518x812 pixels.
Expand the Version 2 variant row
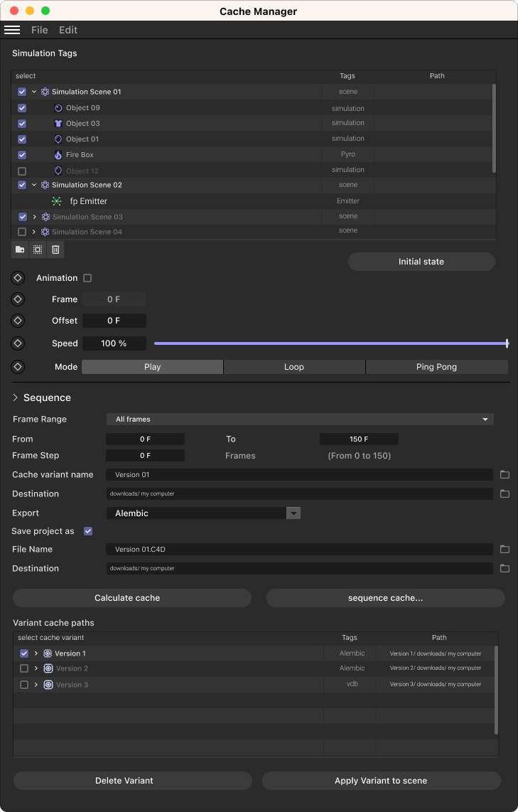point(36,668)
